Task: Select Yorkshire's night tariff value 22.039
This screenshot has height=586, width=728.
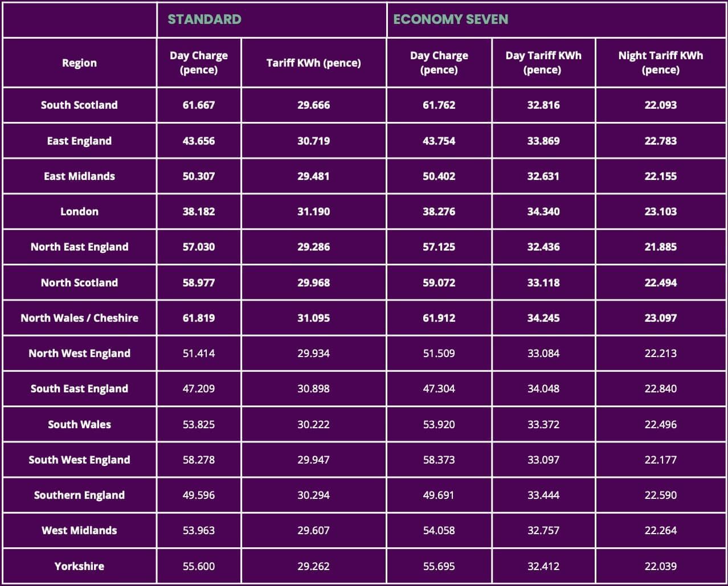Action: pyautogui.click(x=660, y=566)
